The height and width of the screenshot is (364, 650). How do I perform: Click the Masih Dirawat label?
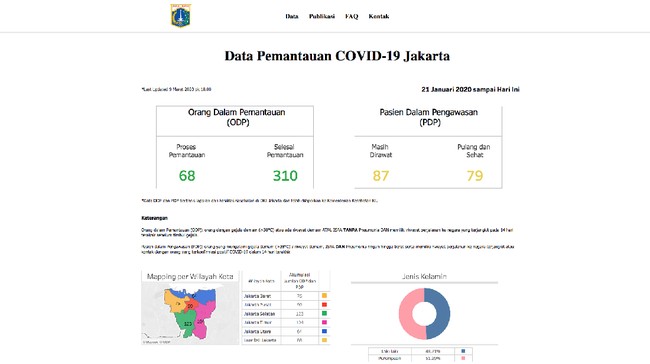381,151
